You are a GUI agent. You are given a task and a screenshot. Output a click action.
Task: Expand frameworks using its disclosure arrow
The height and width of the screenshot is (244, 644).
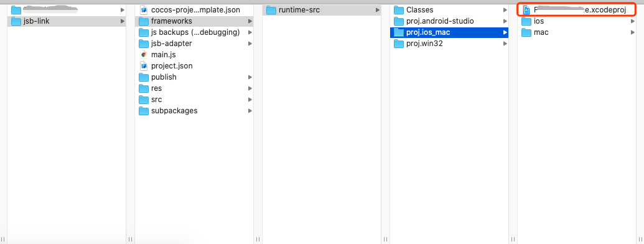250,21
